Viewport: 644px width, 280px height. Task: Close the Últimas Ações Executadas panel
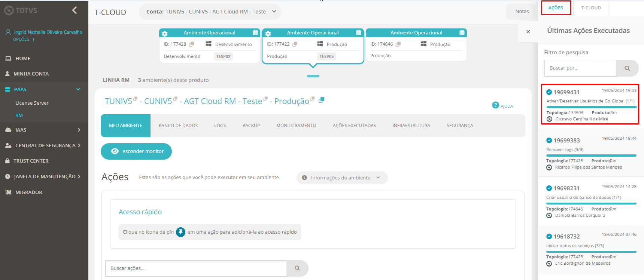click(x=528, y=32)
